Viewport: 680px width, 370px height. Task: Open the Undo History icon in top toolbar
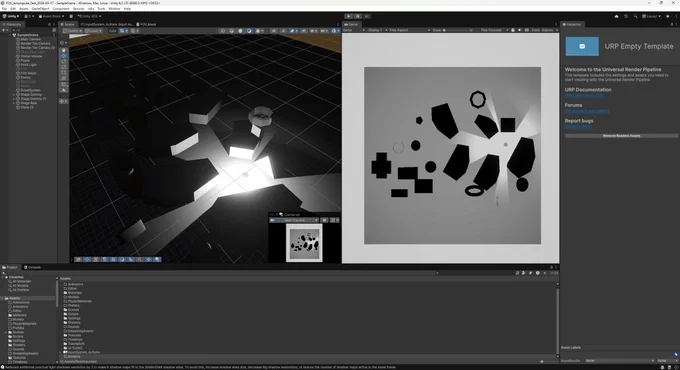(x=626, y=16)
